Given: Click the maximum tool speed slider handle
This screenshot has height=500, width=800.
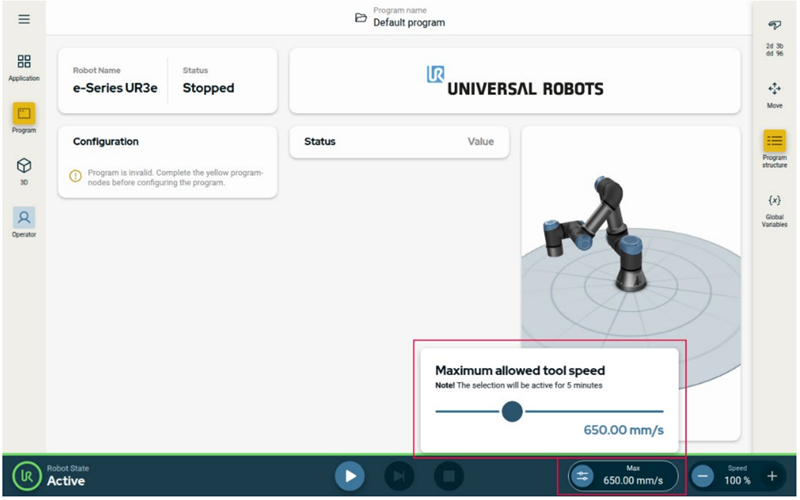Looking at the screenshot, I should 512,411.
